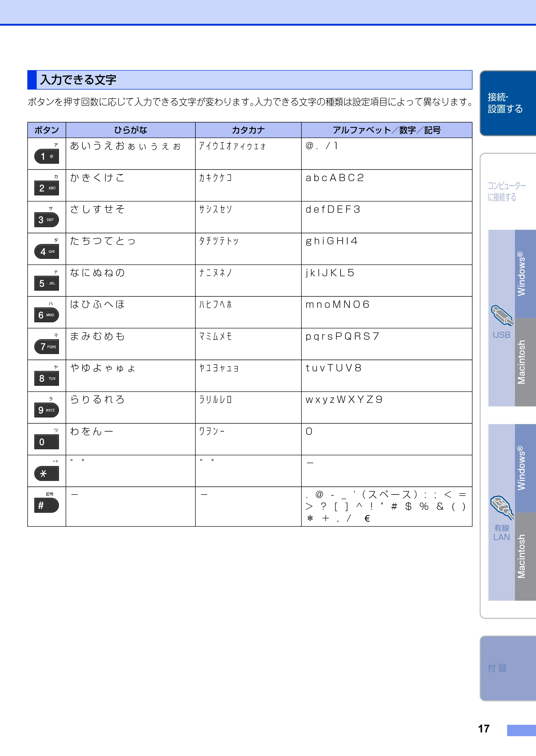Open the 付録 side tab
This screenshot has width=536, height=756.
[x=508, y=668]
